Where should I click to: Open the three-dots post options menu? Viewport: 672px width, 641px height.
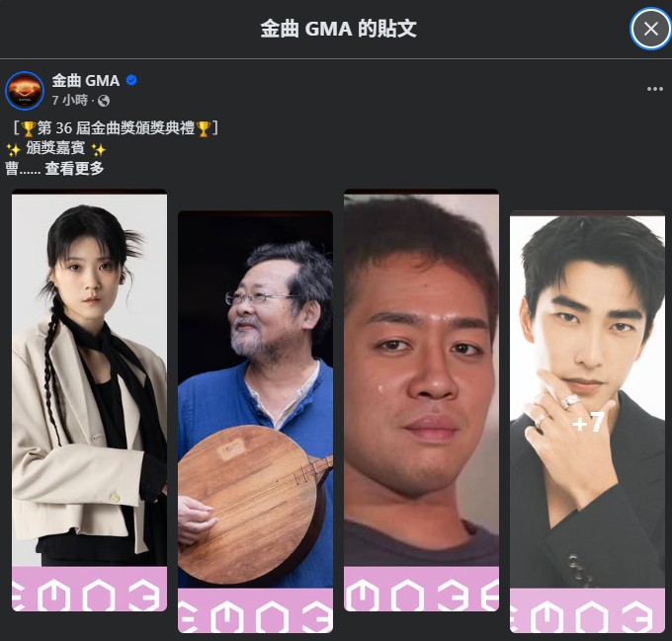click(x=654, y=89)
